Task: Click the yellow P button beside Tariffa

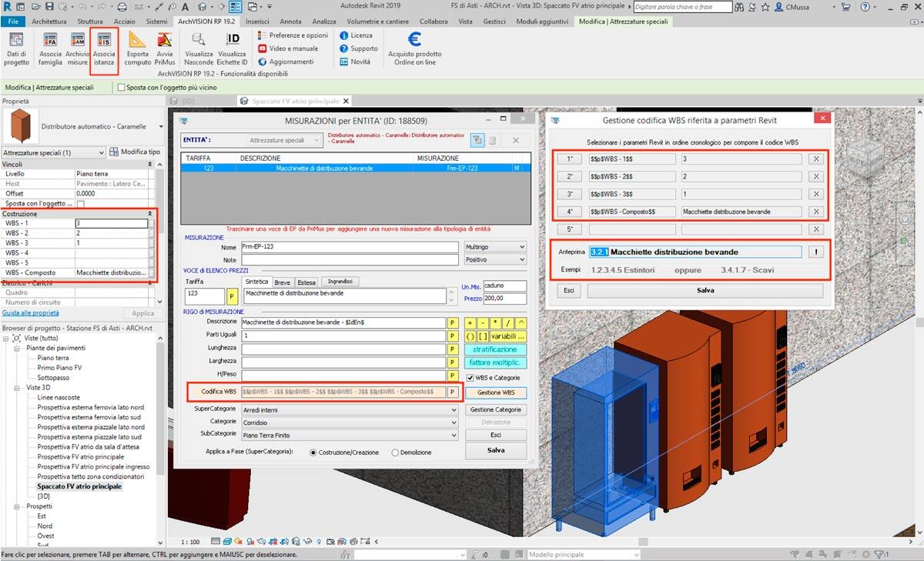Action: 232,296
